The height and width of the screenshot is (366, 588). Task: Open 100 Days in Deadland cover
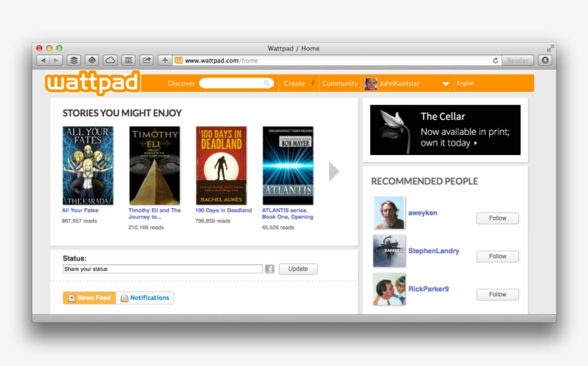222,166
